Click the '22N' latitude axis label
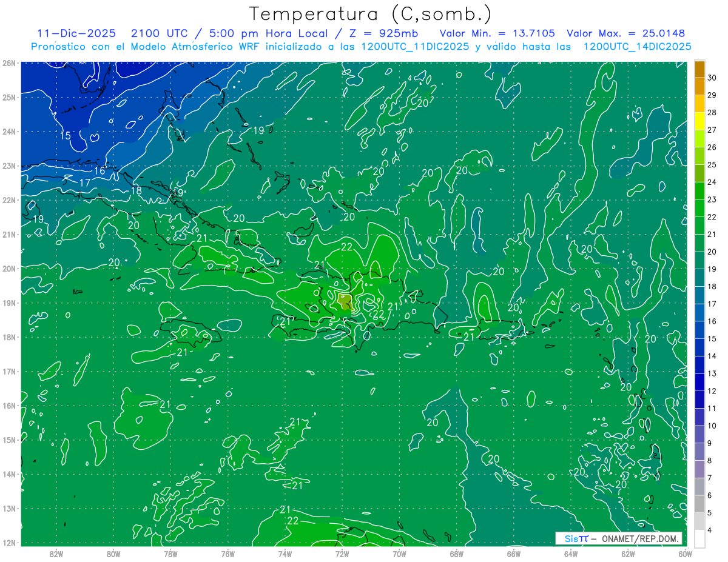 [8, 200]
